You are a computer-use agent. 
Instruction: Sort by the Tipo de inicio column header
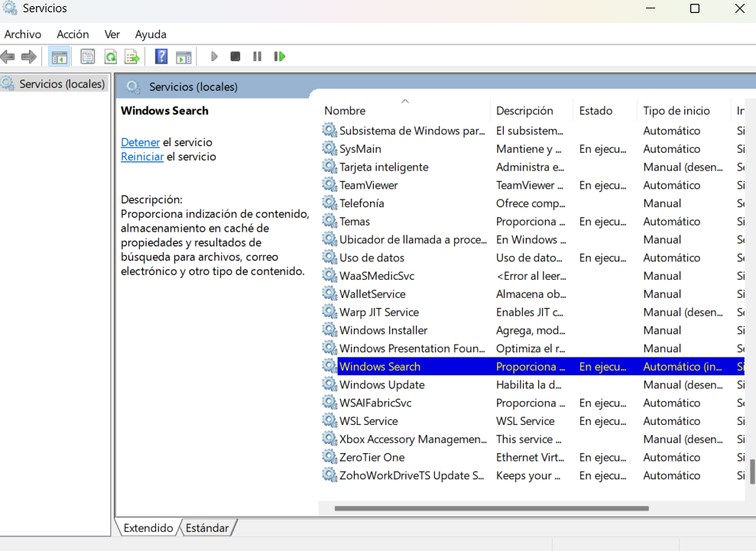click(x=683, y=110)
